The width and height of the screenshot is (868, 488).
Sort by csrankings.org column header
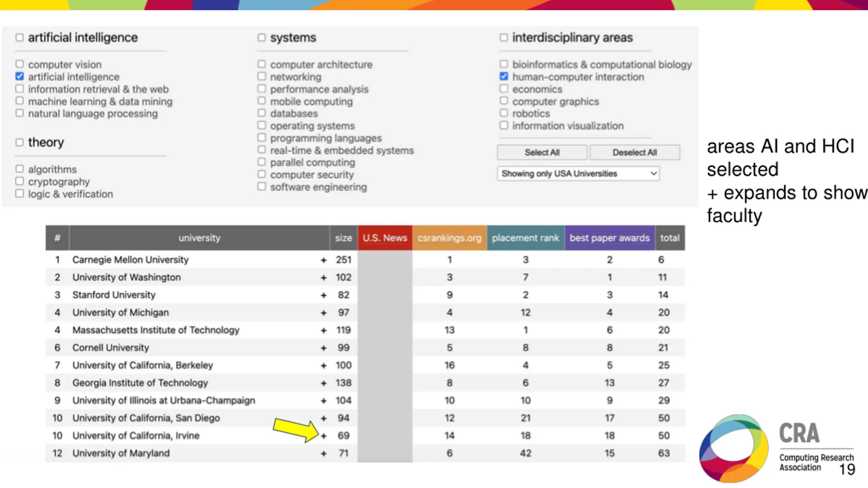[x=450, y=238]
